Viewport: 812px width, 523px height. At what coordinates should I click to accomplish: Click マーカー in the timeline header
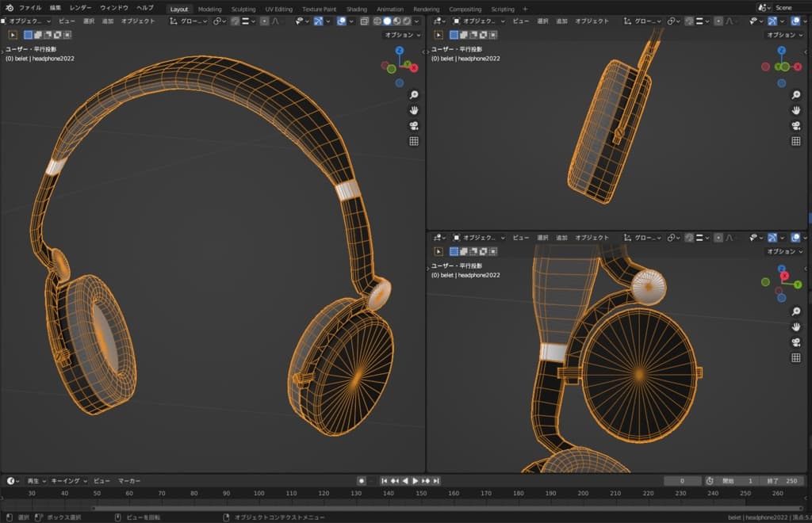click(129, 481)
